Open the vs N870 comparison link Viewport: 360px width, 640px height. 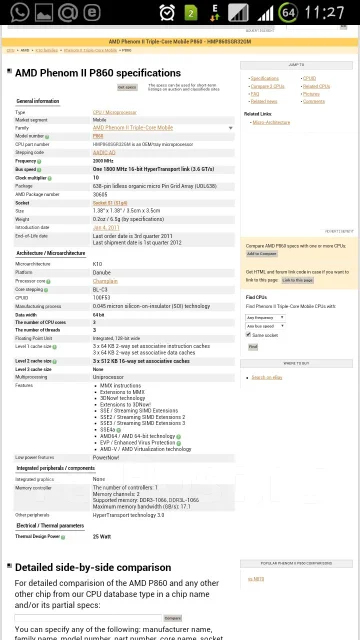[256, 579]
